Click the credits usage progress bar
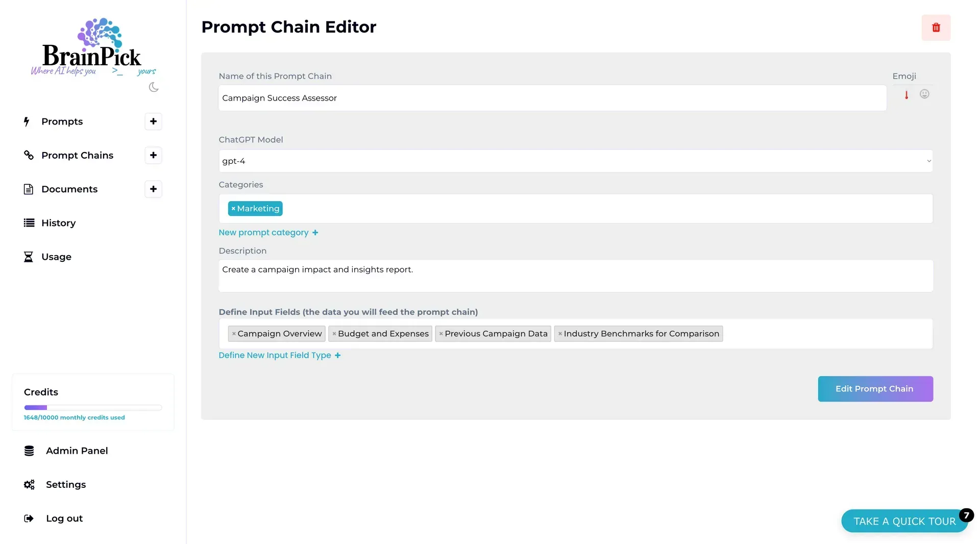This screenshot has height=544, width=980. click(93, 408)
